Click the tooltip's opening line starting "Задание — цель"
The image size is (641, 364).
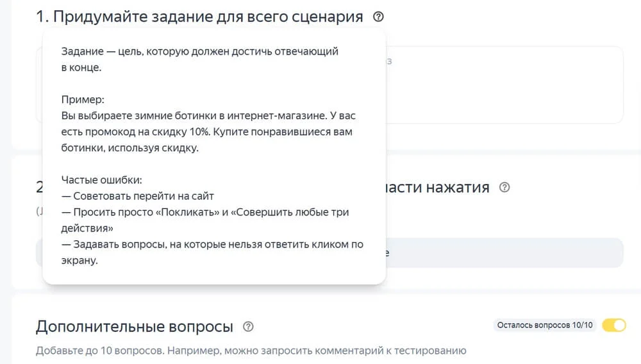(199, 51)
